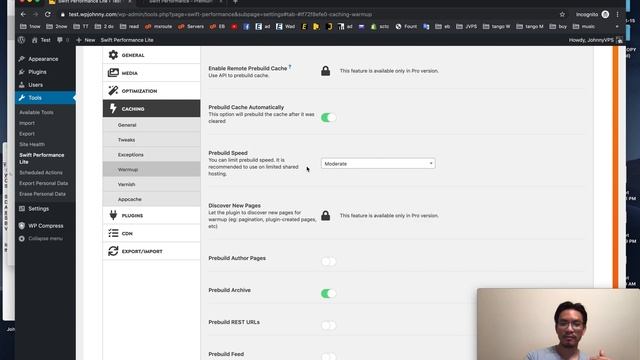Open the 'buy' bookmark folder

pos(558,27)
